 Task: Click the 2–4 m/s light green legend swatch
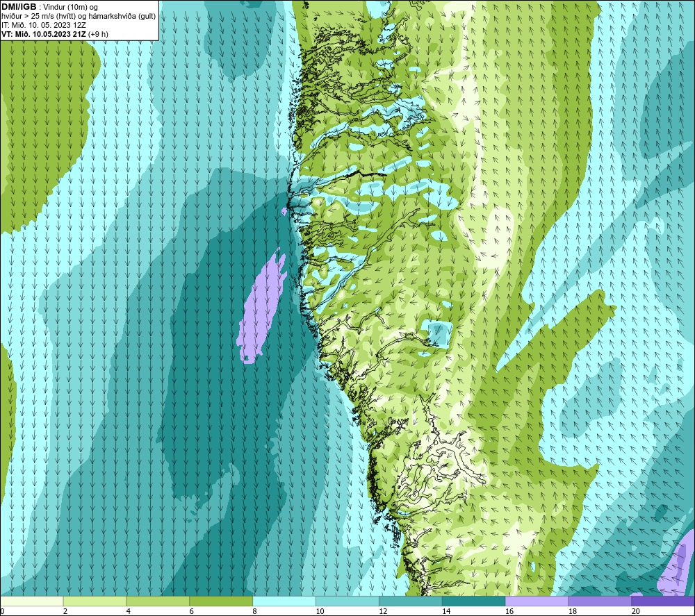(x=95, y=601)
